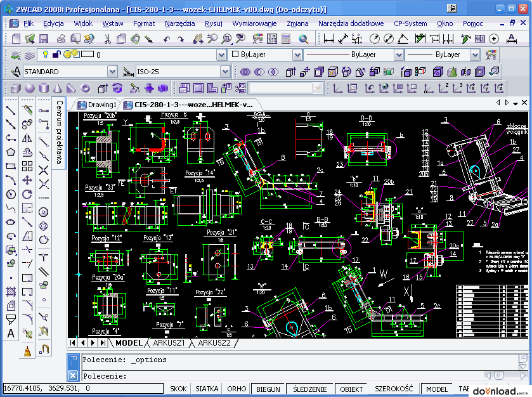
Task: Select the Text A tool
Action: (x=11, y=334)
